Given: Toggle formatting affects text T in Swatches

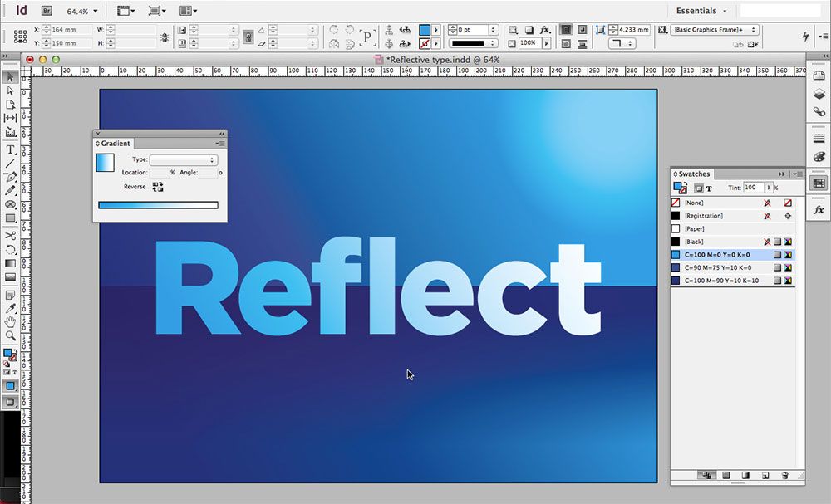Looking at the screenshot, I should coord(709,188).
